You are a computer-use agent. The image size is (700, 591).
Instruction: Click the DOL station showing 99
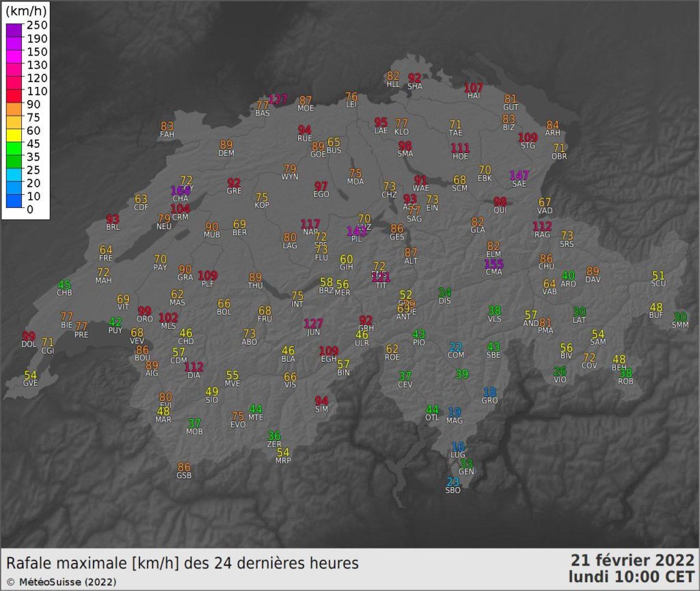tap(29, 337)
